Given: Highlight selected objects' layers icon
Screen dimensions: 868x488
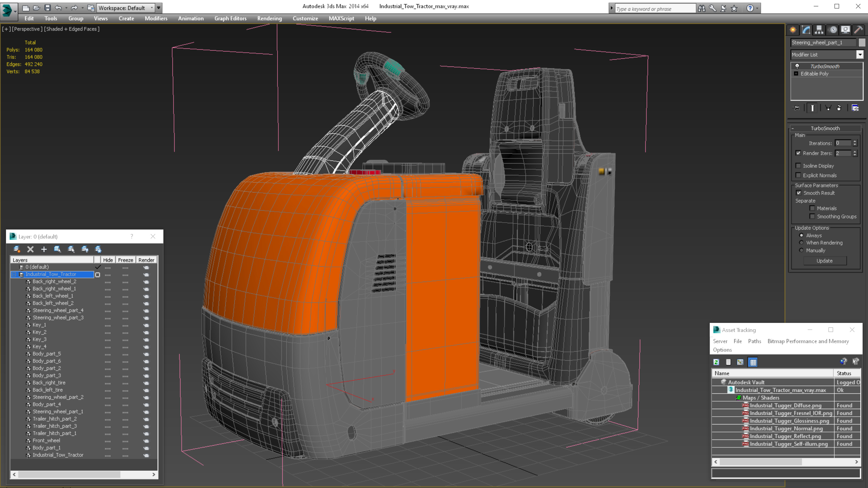Looking at the screenshot, I should (71, 249).
